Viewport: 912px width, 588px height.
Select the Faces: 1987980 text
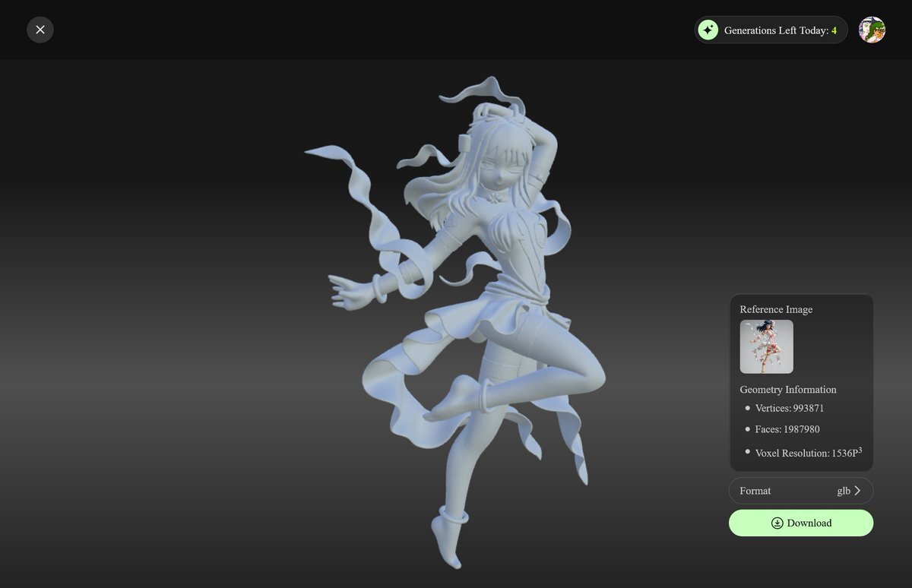click(x=787, y=429)
